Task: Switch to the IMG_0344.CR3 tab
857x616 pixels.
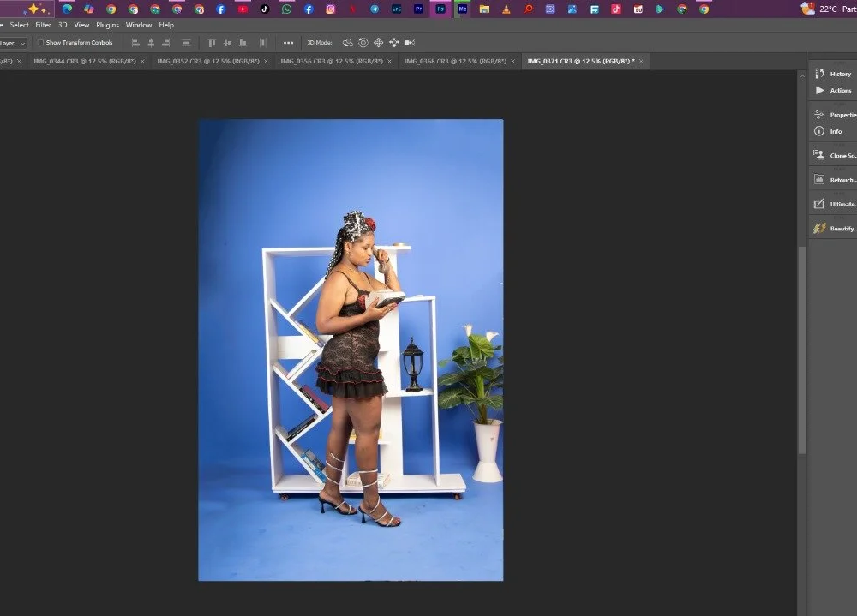Action: [85, 61]
